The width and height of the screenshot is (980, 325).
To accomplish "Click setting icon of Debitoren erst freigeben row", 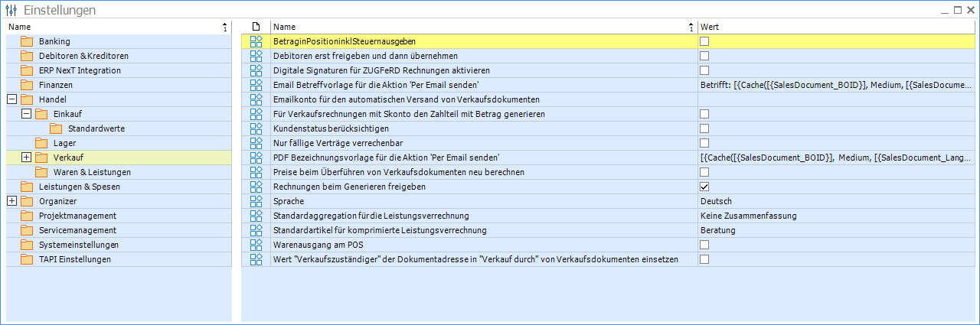I will (256, 56).
